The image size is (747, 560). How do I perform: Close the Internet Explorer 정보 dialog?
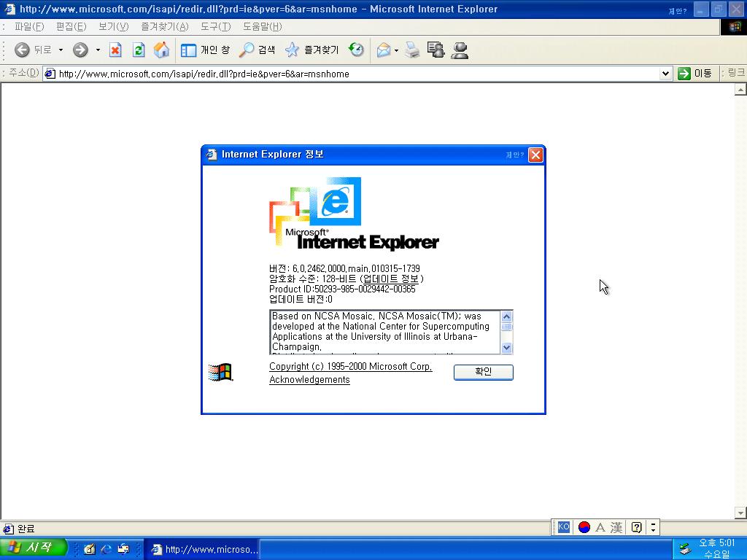[x=535, y=155]
